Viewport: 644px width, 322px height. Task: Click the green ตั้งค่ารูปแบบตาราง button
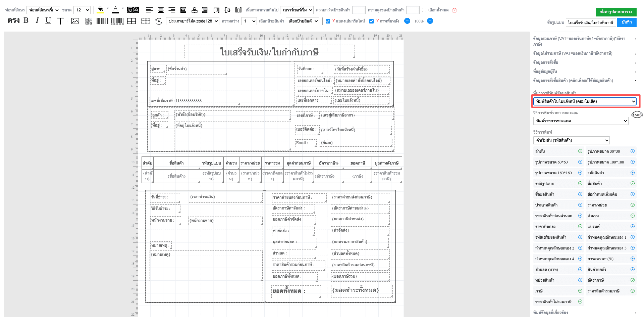click(616, 12)
